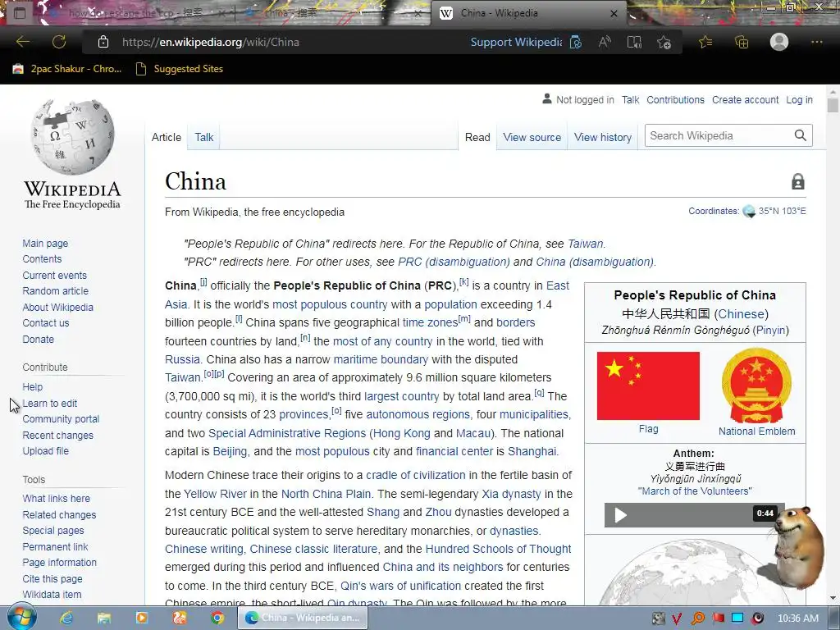Open the browser profile avatar
The image size is (840, 630).
(779, 42)
